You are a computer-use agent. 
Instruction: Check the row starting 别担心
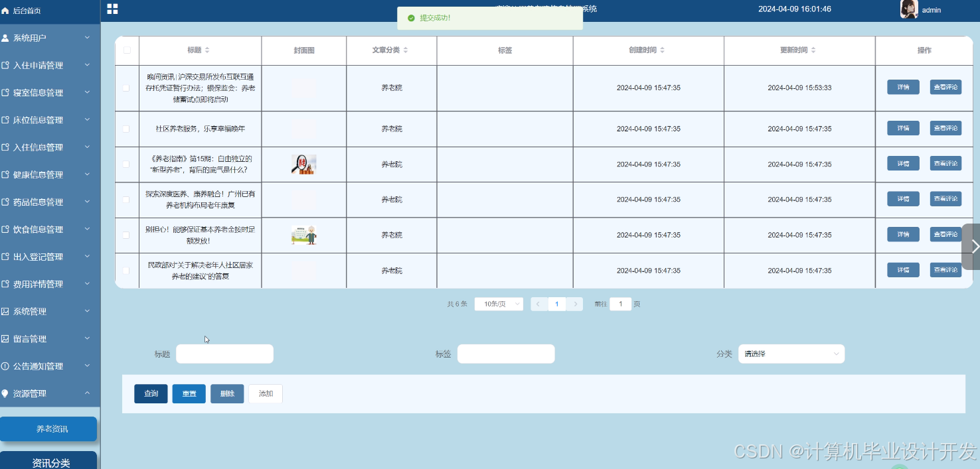click(x=127, y=235)
